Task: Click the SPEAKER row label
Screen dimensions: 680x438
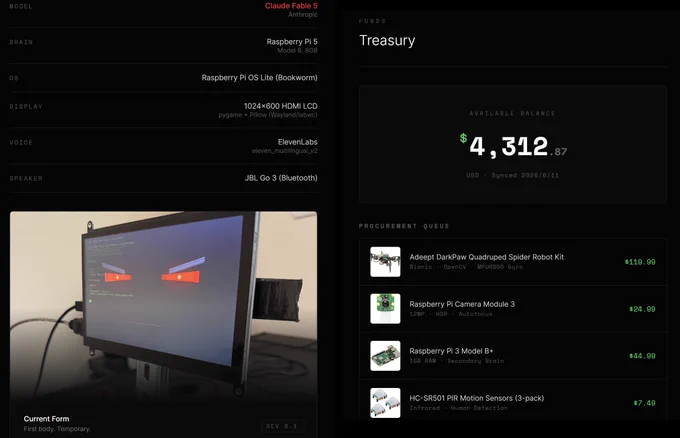Action: 26,178
